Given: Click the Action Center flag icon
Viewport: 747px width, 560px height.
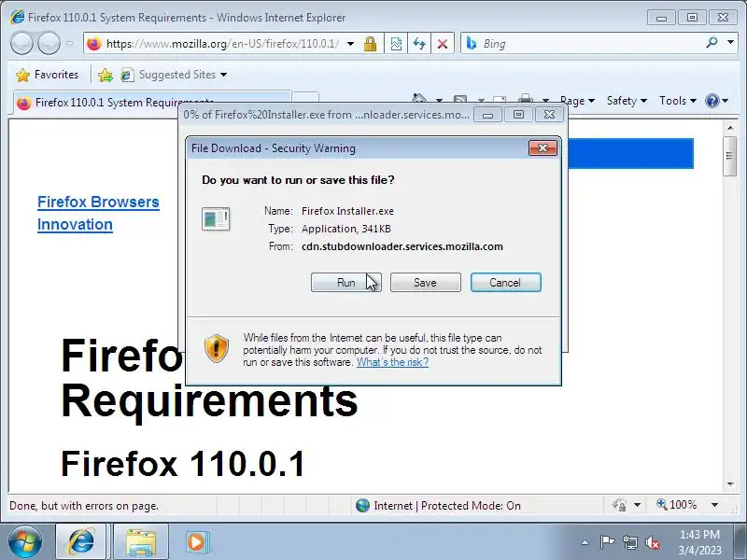Looking at the screenshot, I should pyautogui.click(x=606, y=542).
